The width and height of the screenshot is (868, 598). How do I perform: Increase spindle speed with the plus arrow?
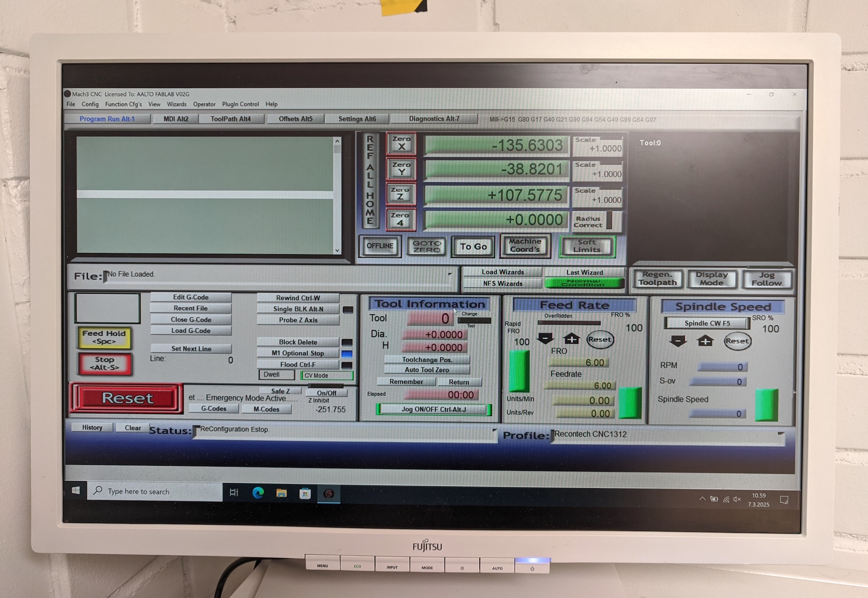pos(705,341)
